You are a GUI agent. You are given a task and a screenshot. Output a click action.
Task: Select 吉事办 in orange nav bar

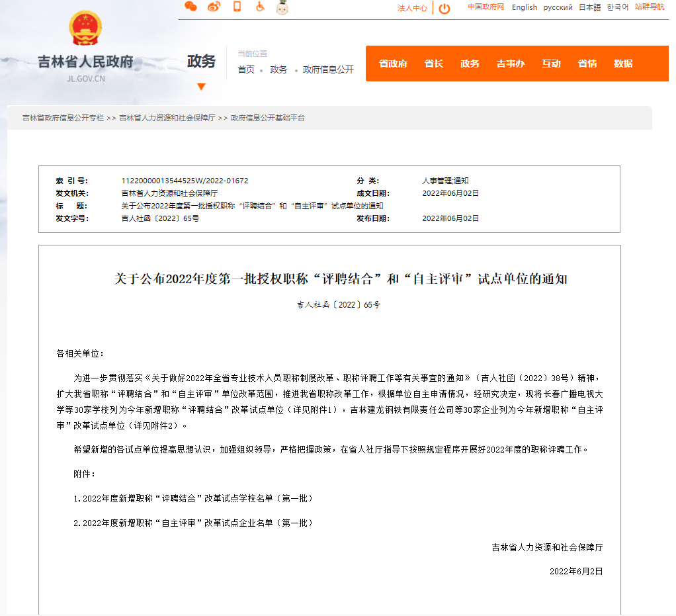510,64
